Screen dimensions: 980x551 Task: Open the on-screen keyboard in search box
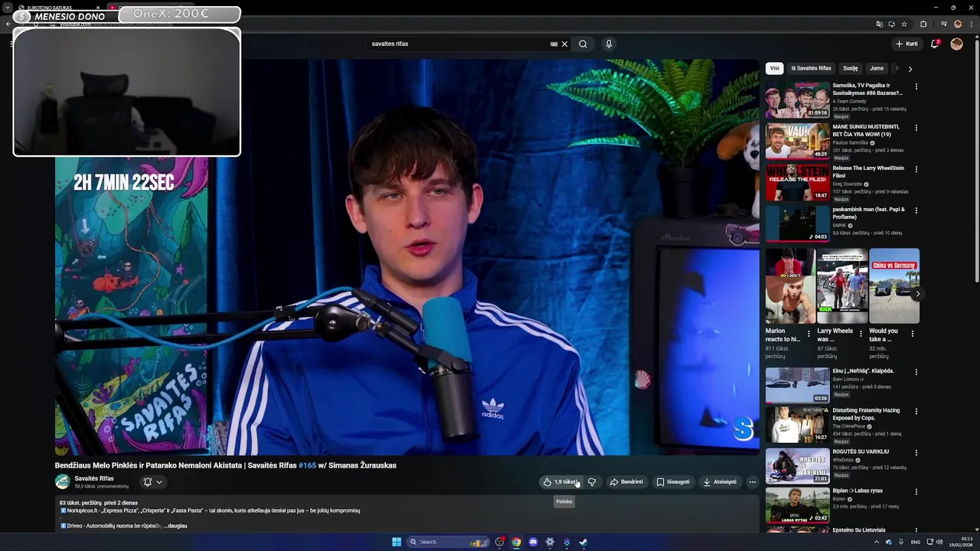pyautogui.click(x=554, y=44)
